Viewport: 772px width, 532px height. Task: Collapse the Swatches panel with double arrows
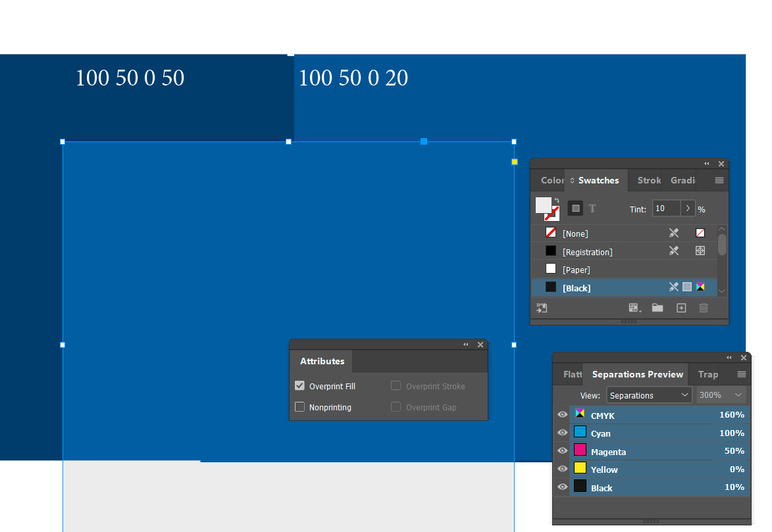(x=707, y=164)
